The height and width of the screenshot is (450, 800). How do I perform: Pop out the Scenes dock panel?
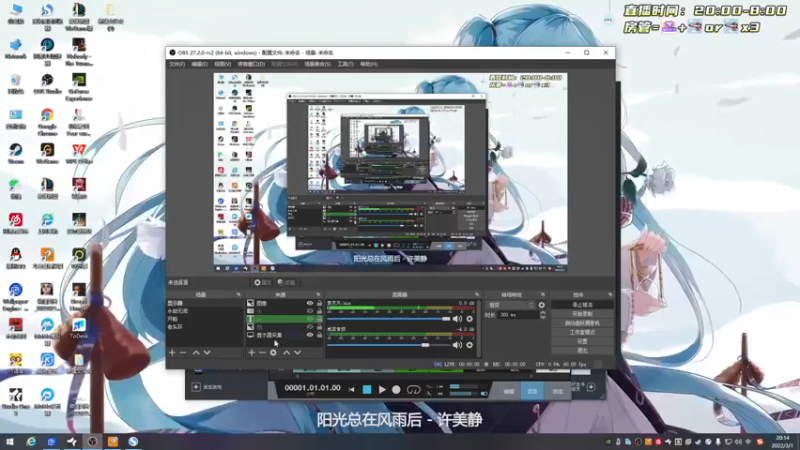(238, 295)
